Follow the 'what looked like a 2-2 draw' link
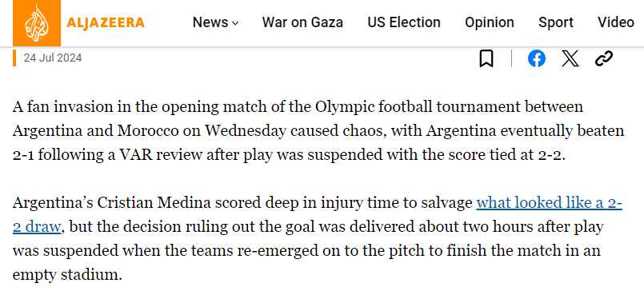 [x=549, y=203]
